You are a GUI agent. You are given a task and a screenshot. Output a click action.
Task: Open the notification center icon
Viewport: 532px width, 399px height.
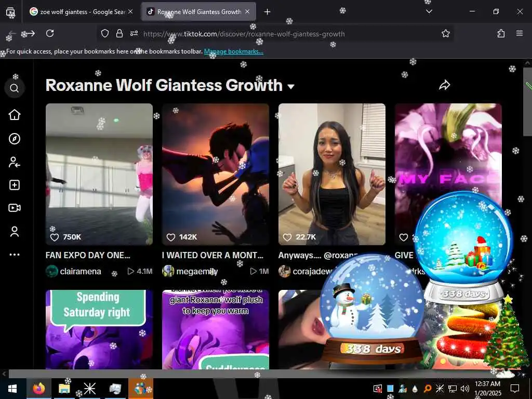(x=515, y=389)
